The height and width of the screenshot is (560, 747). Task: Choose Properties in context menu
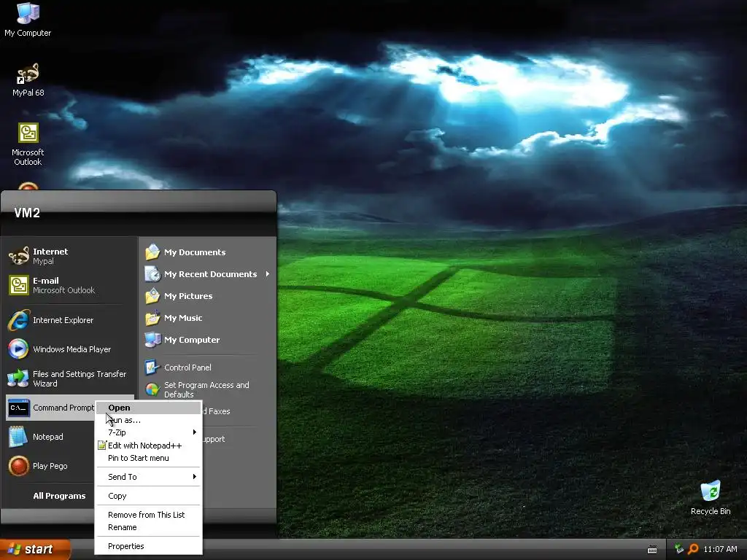pyautogui.click(x=149, y=546)
